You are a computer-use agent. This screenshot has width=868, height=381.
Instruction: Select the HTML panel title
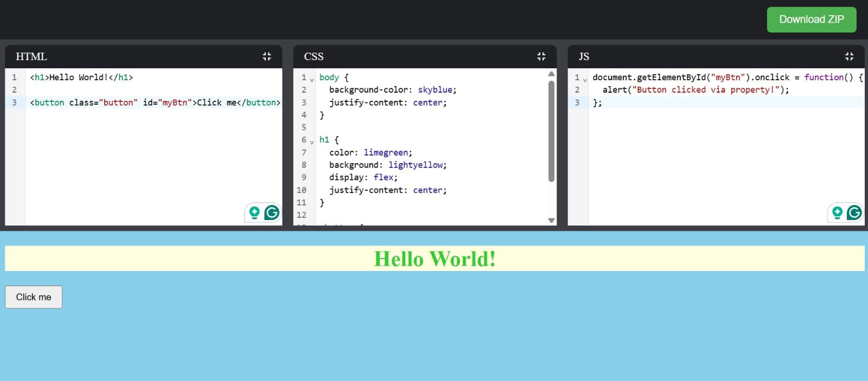(31, 56)
